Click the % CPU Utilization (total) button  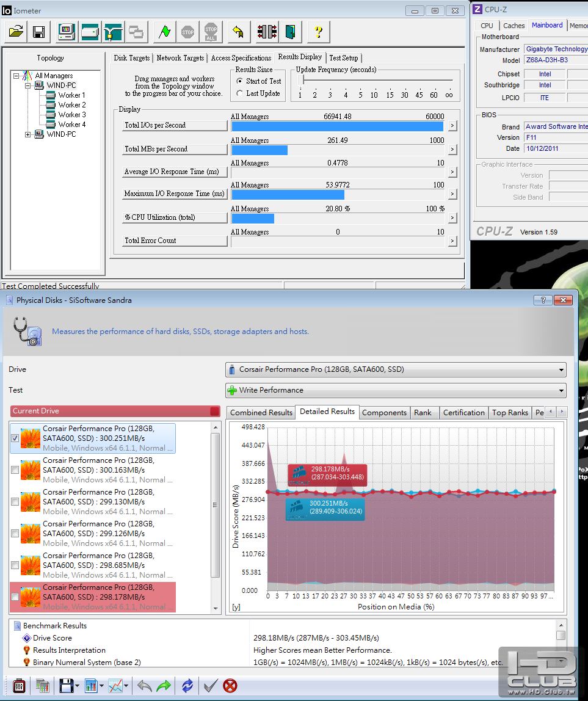(175, 218)
